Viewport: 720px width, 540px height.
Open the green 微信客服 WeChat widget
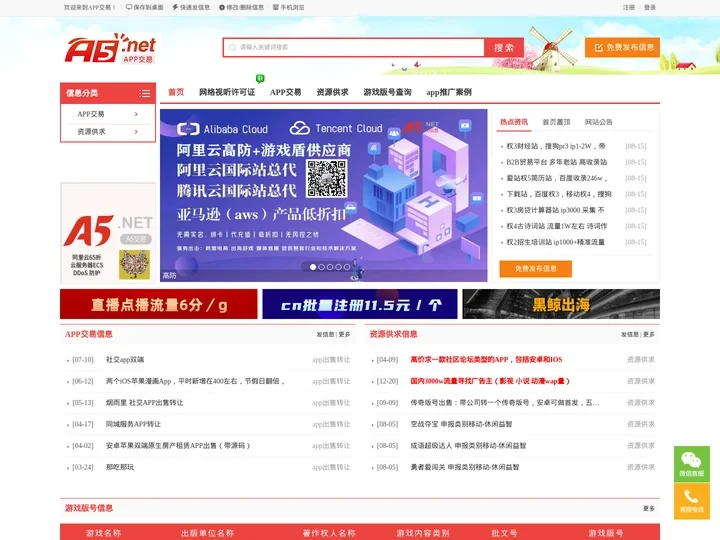point(692,463)
